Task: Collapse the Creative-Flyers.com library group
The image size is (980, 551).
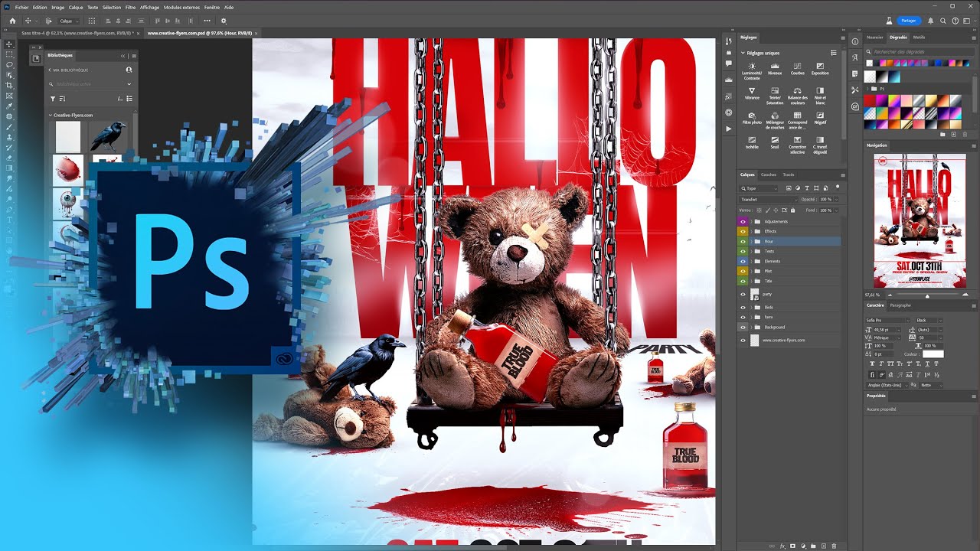Action: click(x=51, y=116)
